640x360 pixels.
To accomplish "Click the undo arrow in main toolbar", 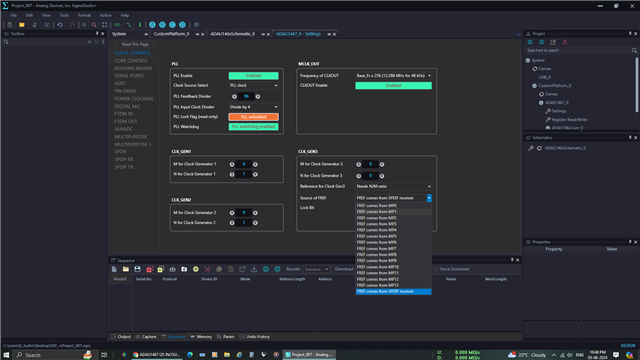I will tap(60, 25).
